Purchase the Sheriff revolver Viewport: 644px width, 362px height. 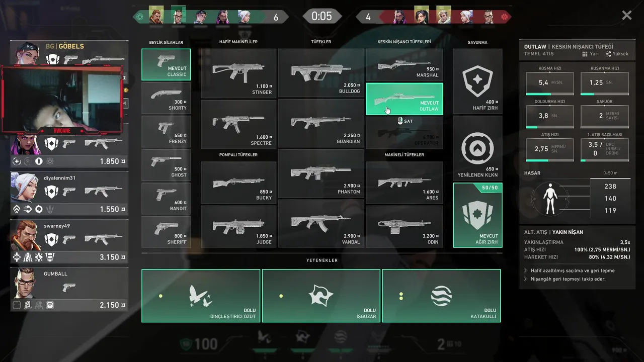pyautogui.click(x=166, y=232)
